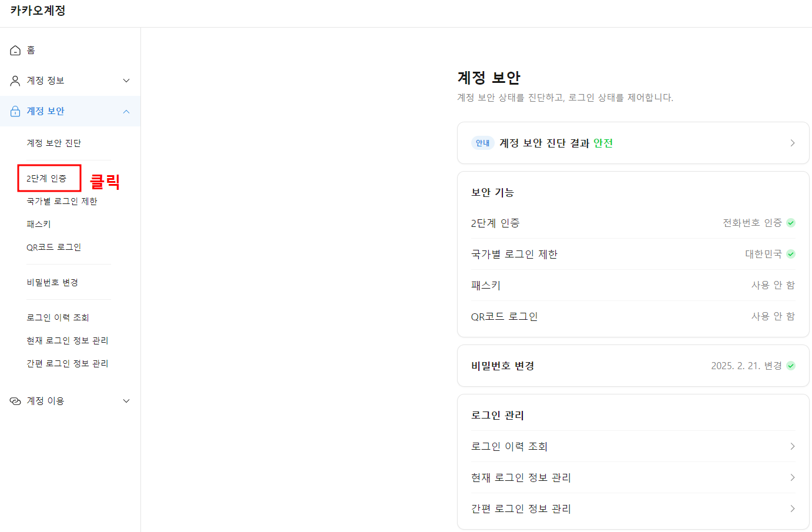The image size is (812, 532).
Task: Expand the 계정 정보 sidebar section
Action: (126, 81)
